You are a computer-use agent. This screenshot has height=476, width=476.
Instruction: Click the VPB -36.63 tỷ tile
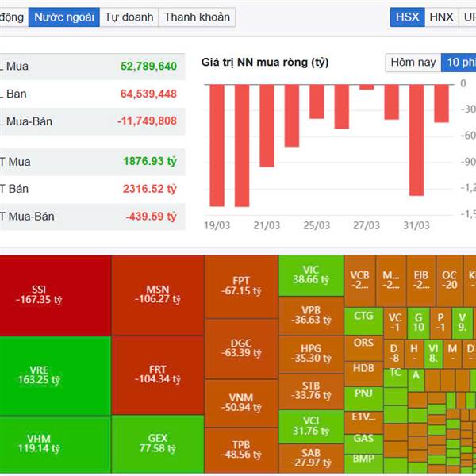(x=311, y=316)
